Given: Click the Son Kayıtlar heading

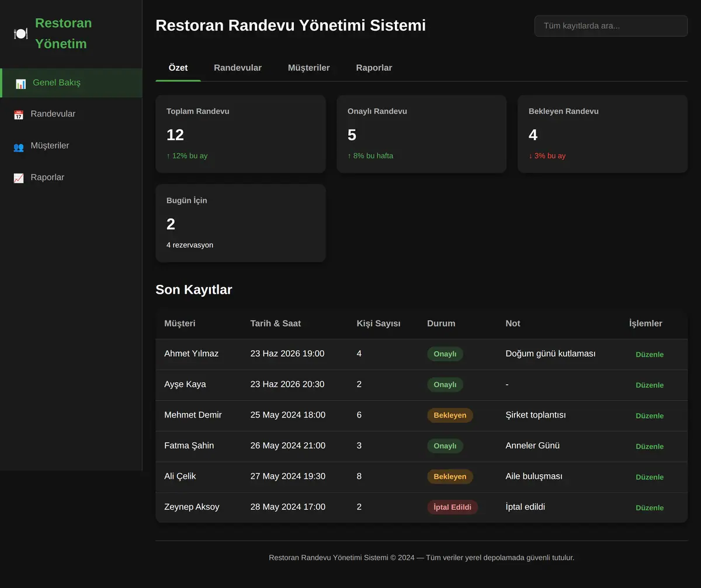Looking at the screenshot, I should (x=194, y=290).
